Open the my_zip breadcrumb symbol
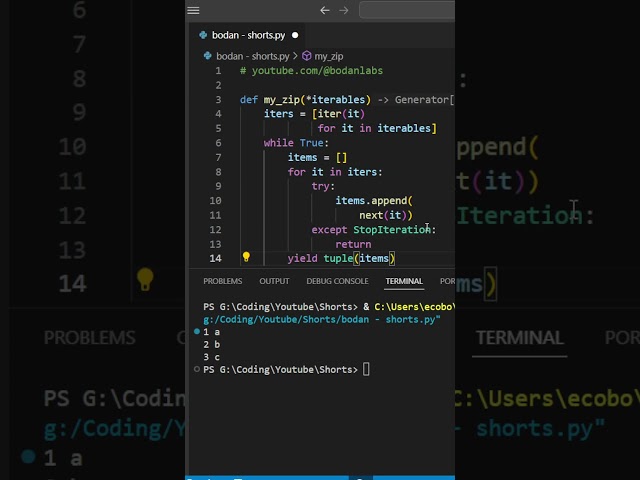Viewport: 640px width, 480px height. pyautogui.click(x=329, y=56)
